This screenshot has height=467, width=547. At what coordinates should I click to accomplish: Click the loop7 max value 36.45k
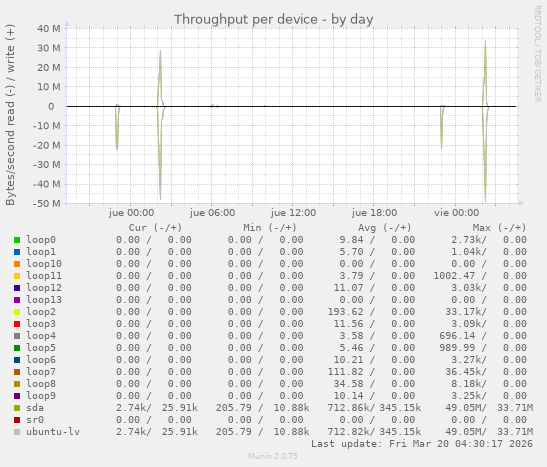click(x=463, y=372)
